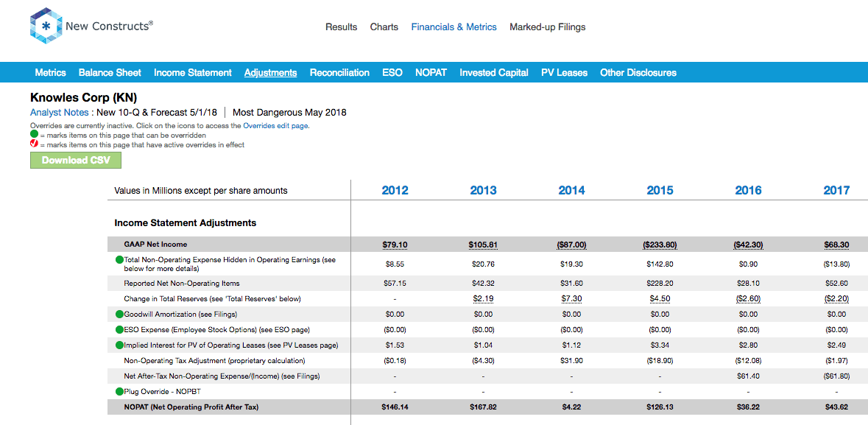This screenshot has width=868, height=425.
Task: Switch to the Balance Sheet tab
Action: (x=110, y=73)
